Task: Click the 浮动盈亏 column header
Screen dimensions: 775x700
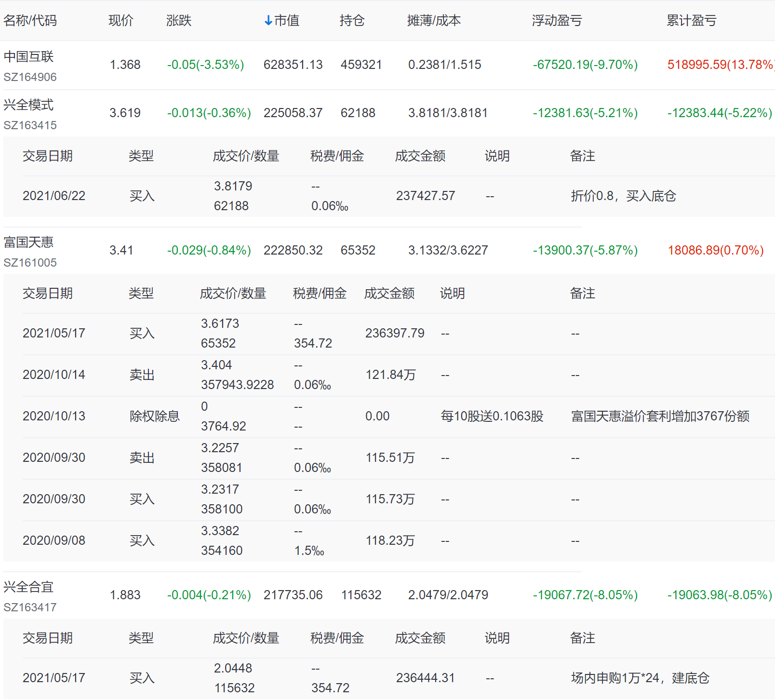Action: [x=557, y=20]
